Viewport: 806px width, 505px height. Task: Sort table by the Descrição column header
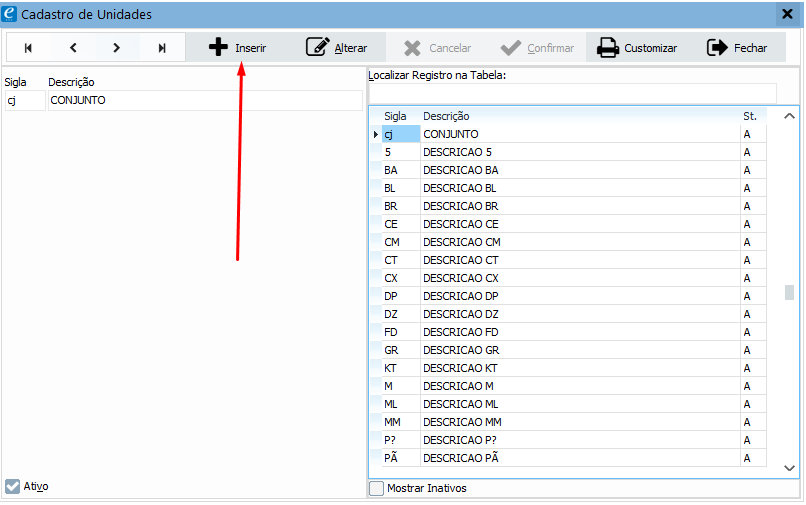tap(446, 116)
